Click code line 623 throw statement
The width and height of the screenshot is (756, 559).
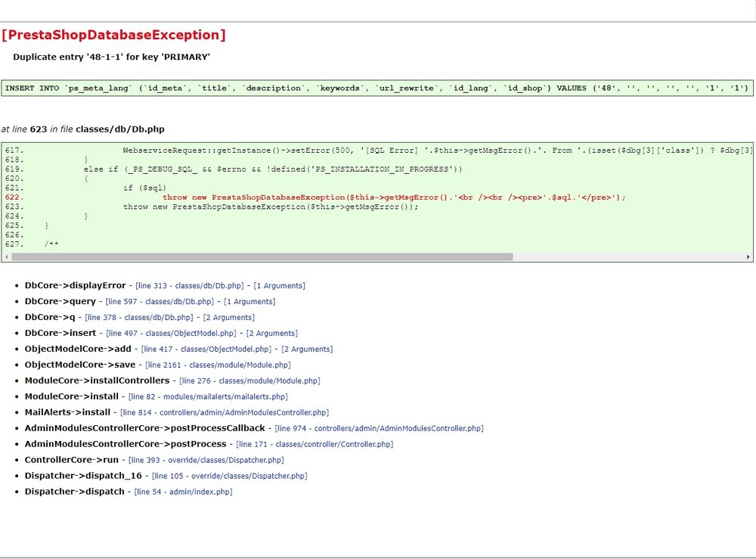click(x=271, y=207)
